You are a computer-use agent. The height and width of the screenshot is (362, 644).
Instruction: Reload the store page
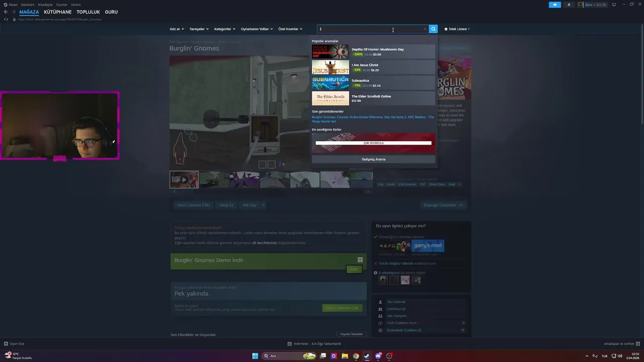(x=6, y=19)
